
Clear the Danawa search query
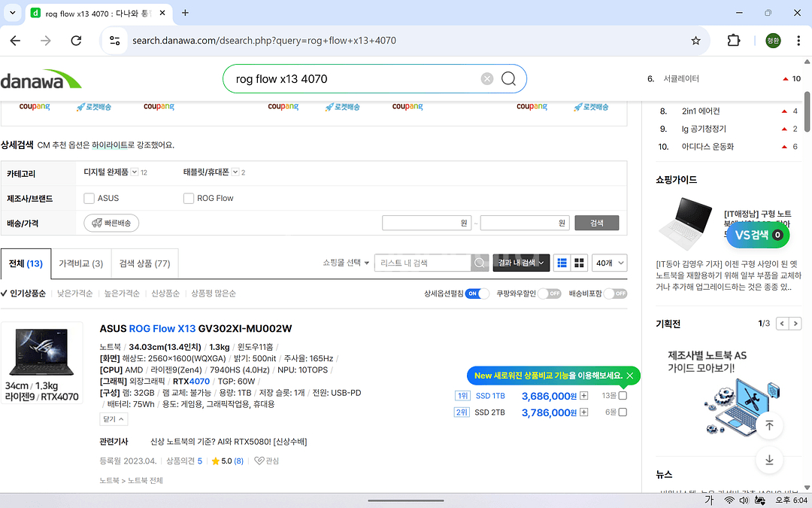[x=486, y=79]
